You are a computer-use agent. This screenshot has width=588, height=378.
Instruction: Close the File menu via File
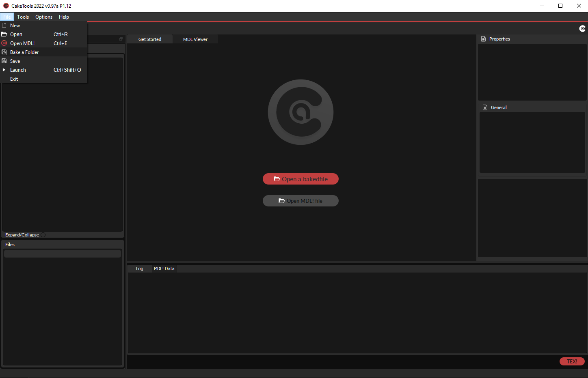(7, 17)
